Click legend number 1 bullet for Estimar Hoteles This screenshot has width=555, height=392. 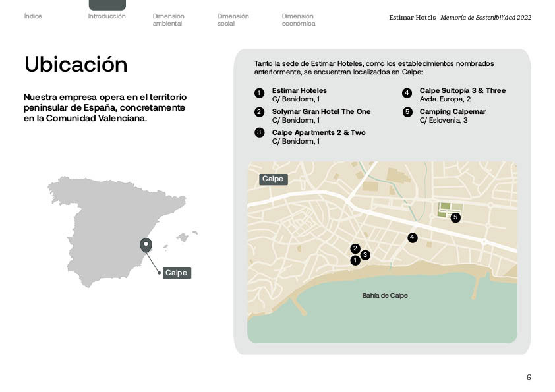point(259,93)
